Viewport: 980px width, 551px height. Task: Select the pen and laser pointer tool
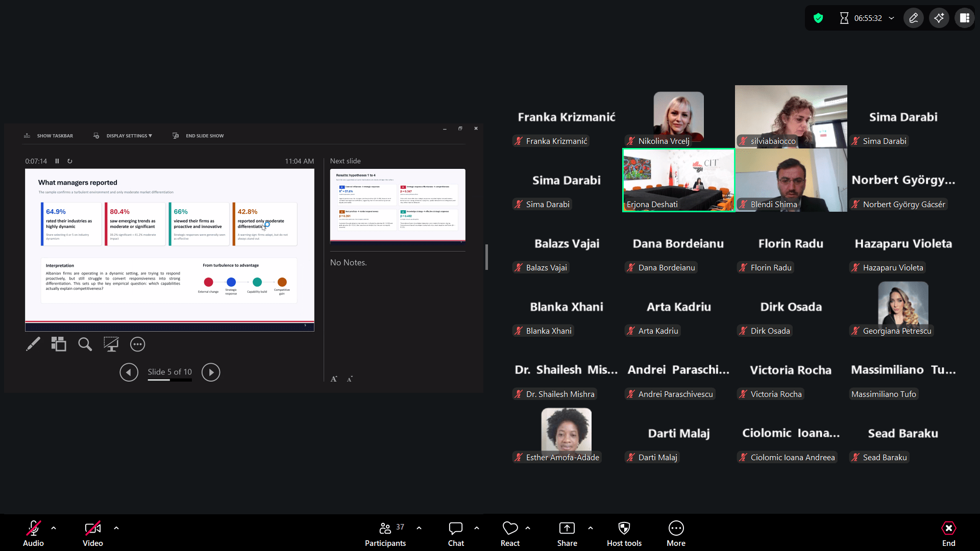[33, 344]
